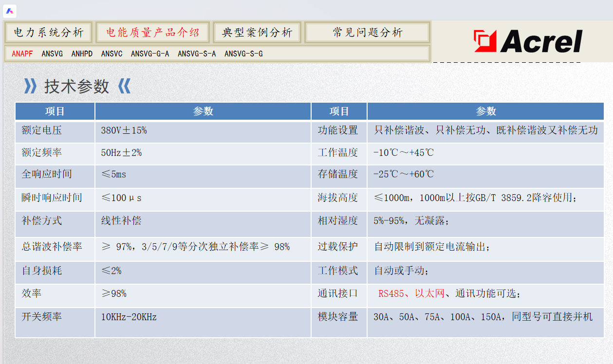
Task: Click the blue chevrons before 技术参数
Action: pyautogui.click(x=30, y=87)
